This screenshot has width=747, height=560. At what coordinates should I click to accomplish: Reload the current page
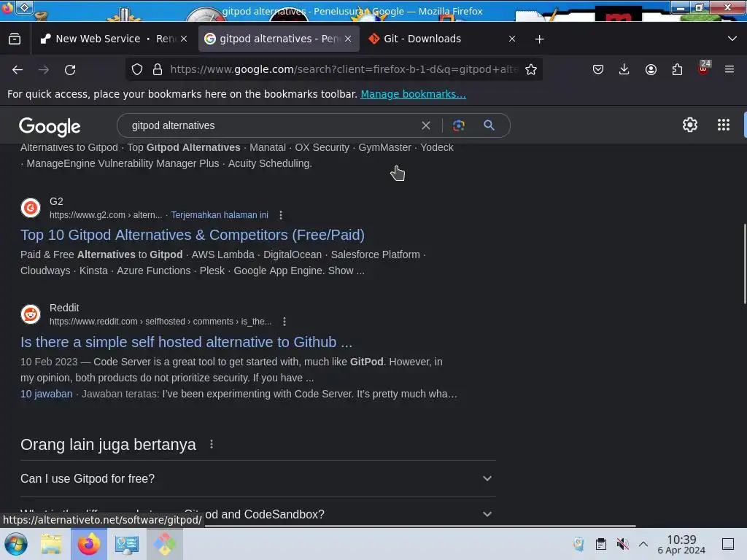click(70, 69)
